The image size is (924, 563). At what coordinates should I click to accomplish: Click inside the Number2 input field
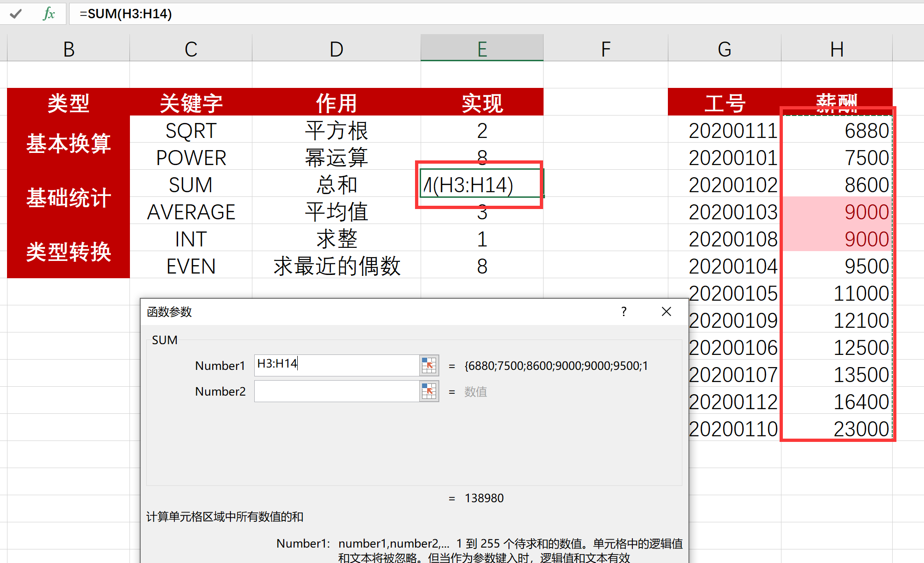pos(337,391)
